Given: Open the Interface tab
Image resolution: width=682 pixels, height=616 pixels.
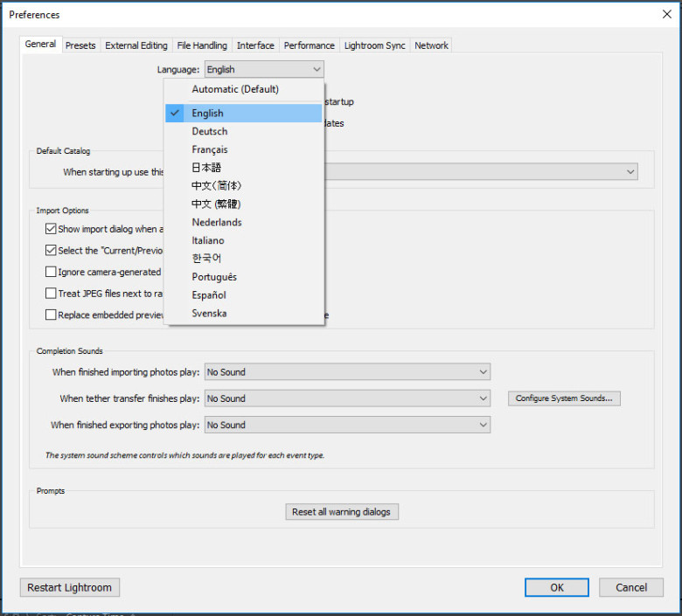Looking at the screenshot, I should (x=255, y=45).
